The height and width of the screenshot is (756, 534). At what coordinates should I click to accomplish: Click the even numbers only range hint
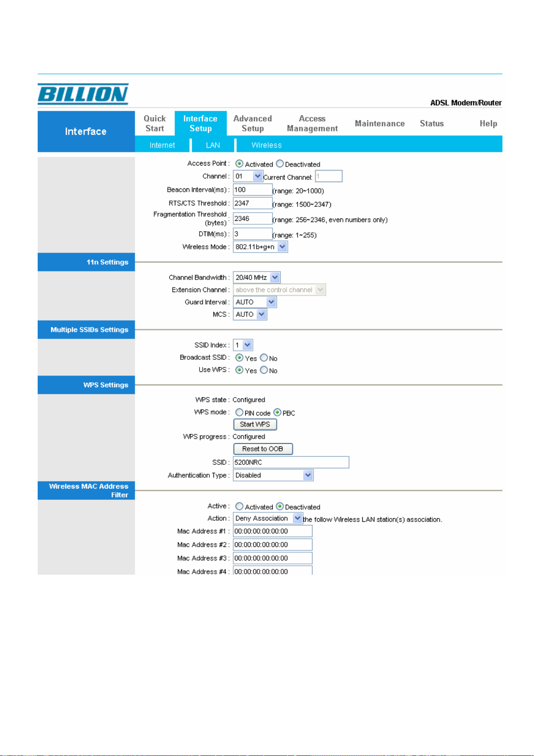[x=330, y=220]
